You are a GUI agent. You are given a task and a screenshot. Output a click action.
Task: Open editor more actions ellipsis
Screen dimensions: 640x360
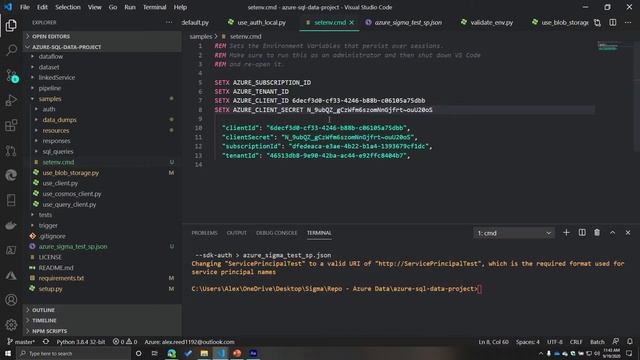click(628, 22)
